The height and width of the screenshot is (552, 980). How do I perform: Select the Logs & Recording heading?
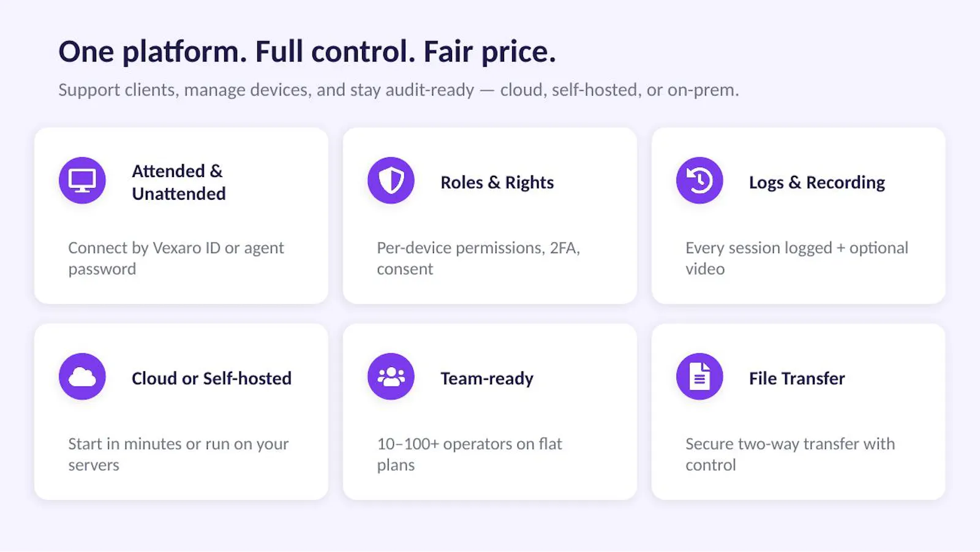(817, 183)
